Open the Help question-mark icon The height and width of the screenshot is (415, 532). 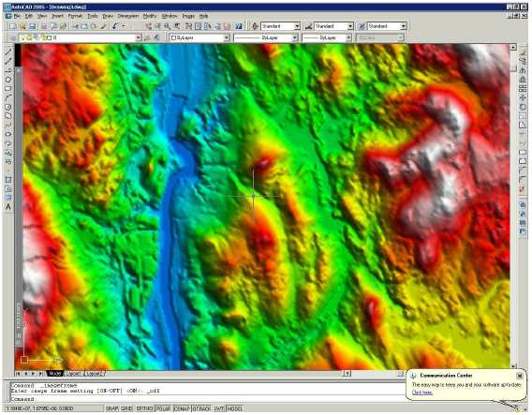239,26
